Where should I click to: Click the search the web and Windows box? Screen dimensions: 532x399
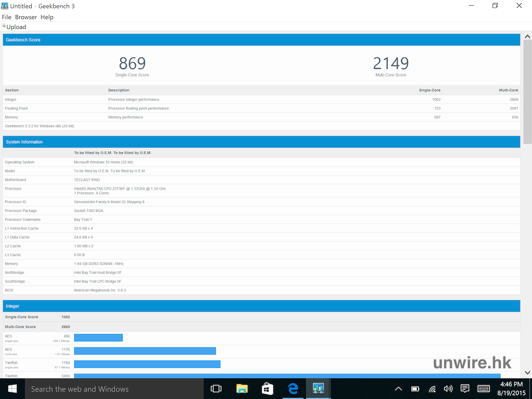[114, 389]
